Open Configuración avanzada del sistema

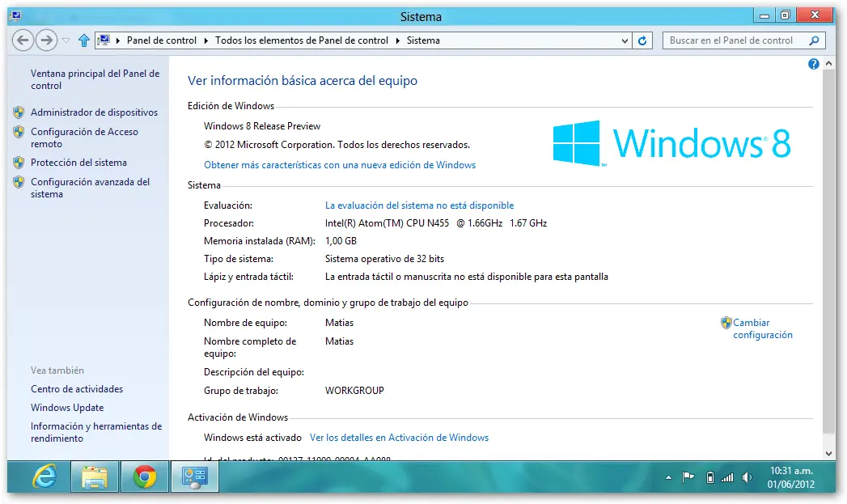click(91, 188)
